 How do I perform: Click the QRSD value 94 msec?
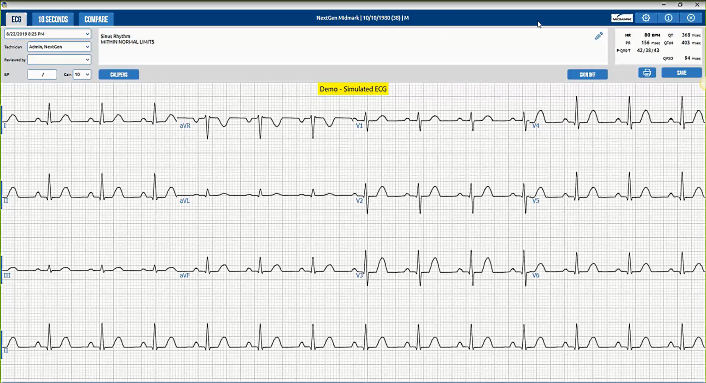(692, 58)
